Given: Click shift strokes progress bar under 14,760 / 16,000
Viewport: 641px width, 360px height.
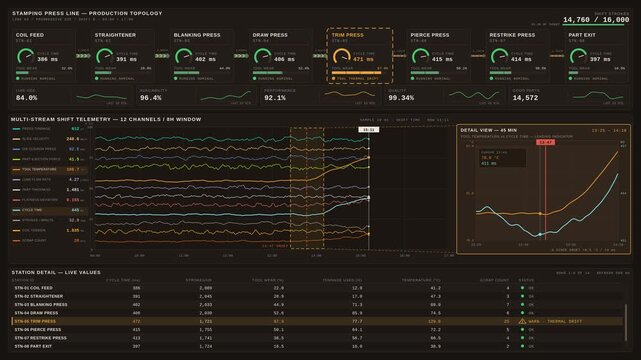Looking at the screenshot, I should tap(596, 25).
